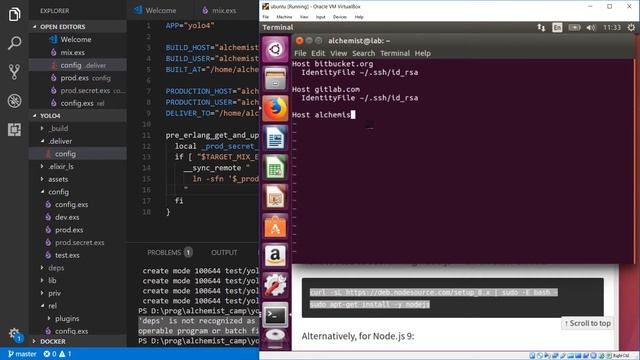The width and height of the screenshot is (640, 360).
Task: Open the Files manager in Ubuntu launcher
Action: tap(275, 79)
